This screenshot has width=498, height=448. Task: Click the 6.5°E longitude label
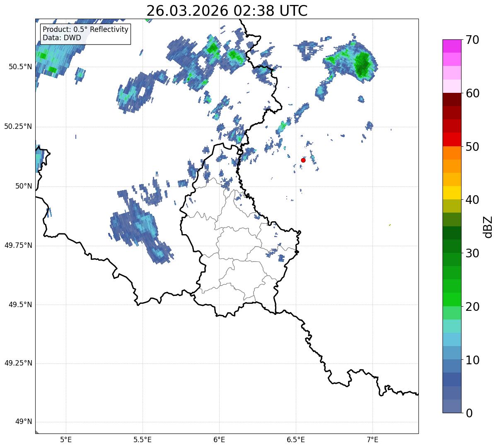296,439
